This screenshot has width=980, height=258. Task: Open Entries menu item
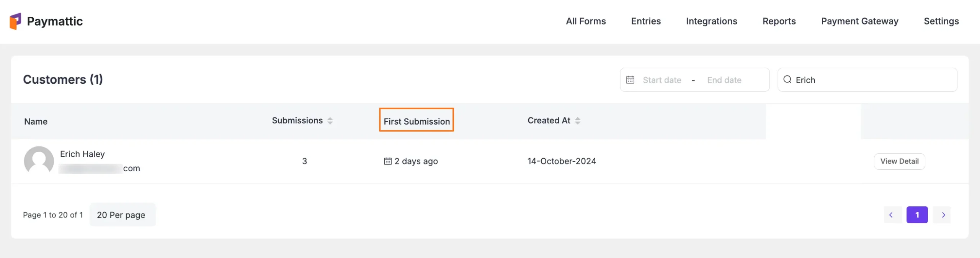[646, 21]
